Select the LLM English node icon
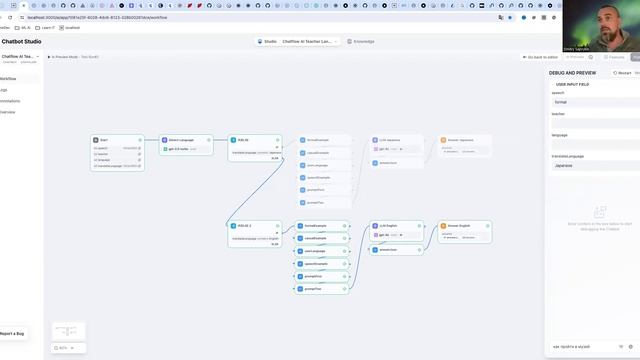Image resolution: width=640 pixels, height=360 pixels. pos(375,226)
